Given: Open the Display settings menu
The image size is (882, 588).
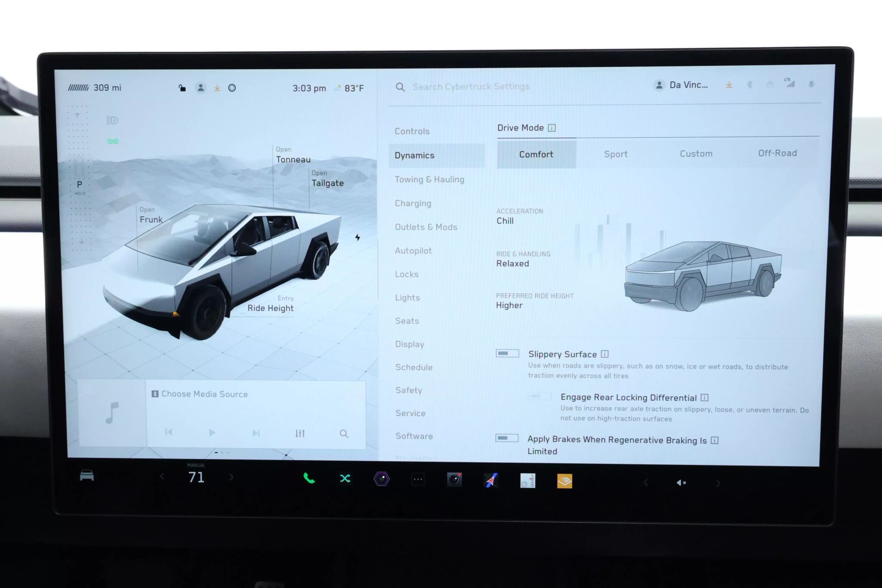Looking at the screenshot, I should point(409,344).
